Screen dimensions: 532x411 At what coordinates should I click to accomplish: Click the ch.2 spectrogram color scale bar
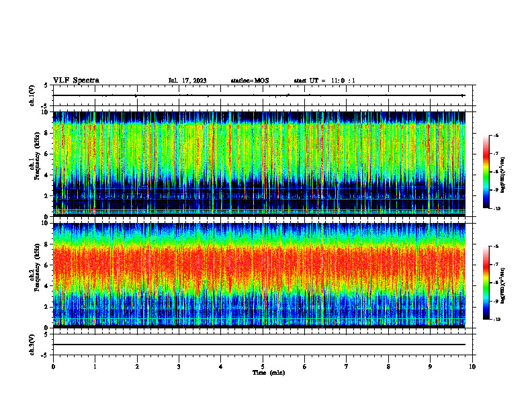pos(486,283)
